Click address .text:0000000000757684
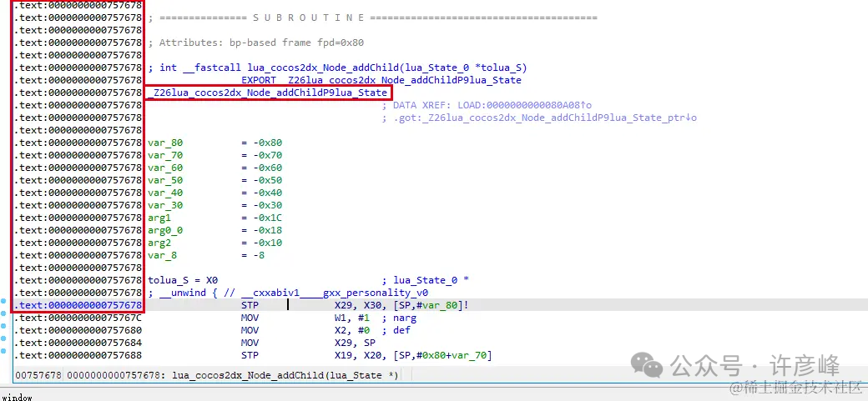The height and width of the screenshot is (401, 868). coord(78,343)
